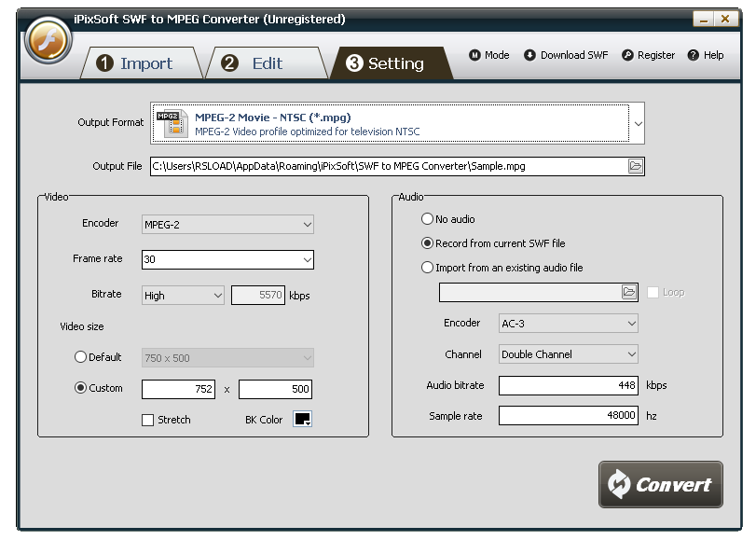Browse for output file location

click(x=636, y=166)
